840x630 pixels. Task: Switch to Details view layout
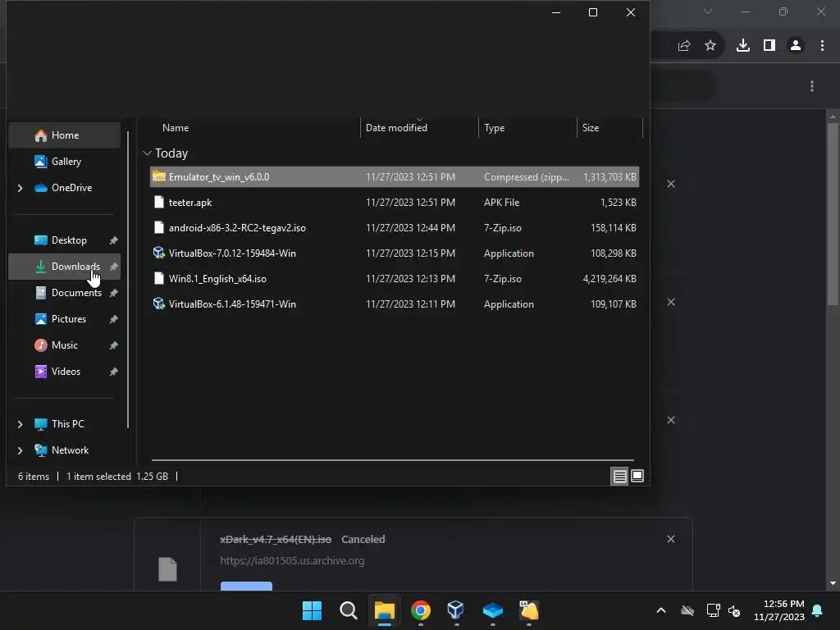[620, 477]
